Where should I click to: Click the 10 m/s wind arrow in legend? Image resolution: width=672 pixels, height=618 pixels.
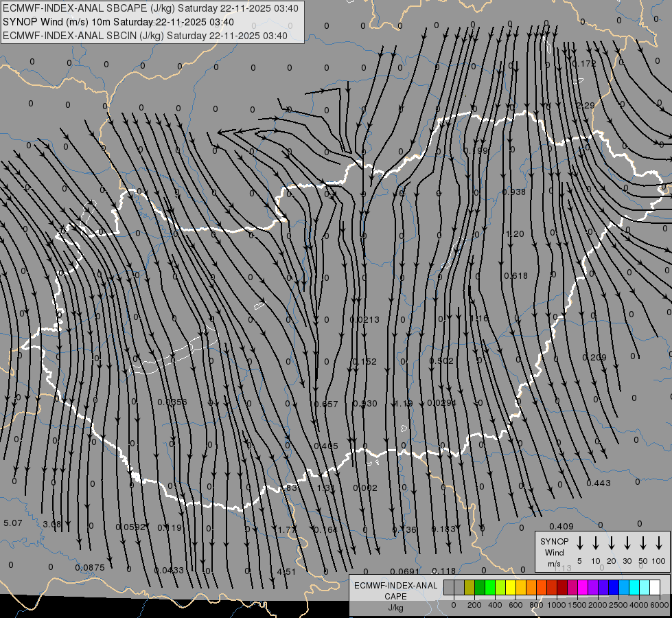coord(596,543)
